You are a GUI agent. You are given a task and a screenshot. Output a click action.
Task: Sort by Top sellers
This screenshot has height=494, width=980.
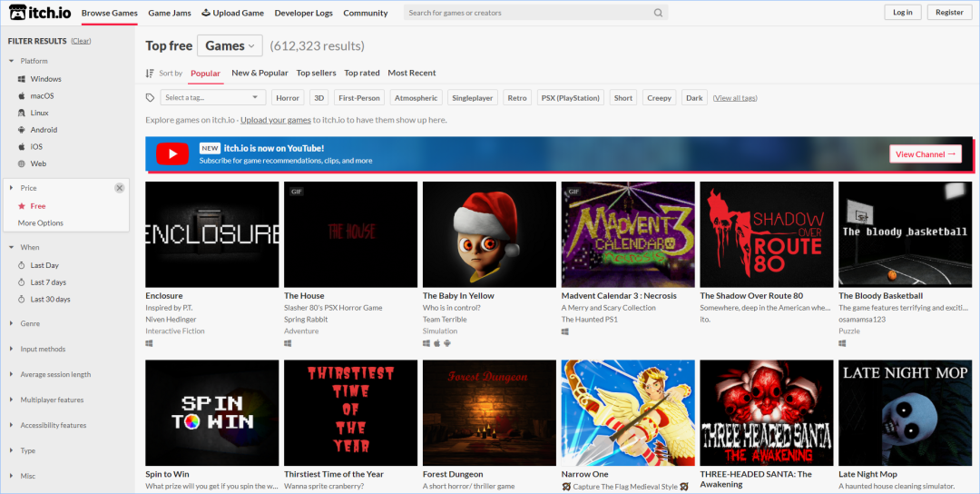(x=317, y=73)
